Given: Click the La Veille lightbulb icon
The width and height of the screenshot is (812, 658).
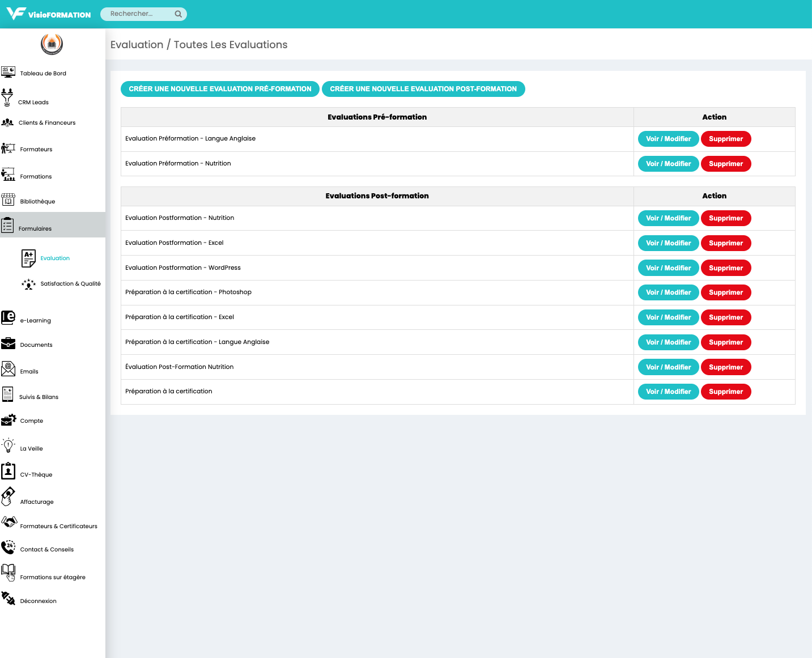Looking at the screenshot, I should click(8, 445).
